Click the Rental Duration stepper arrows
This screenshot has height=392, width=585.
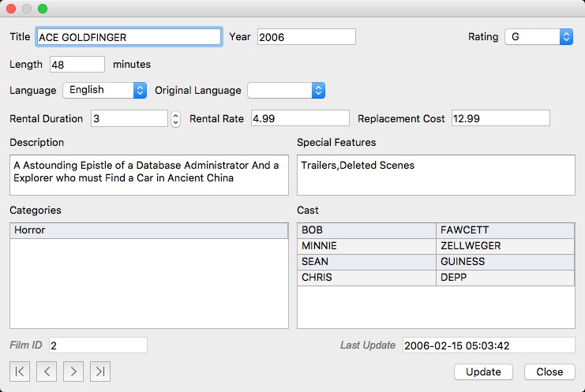point(175,118)
